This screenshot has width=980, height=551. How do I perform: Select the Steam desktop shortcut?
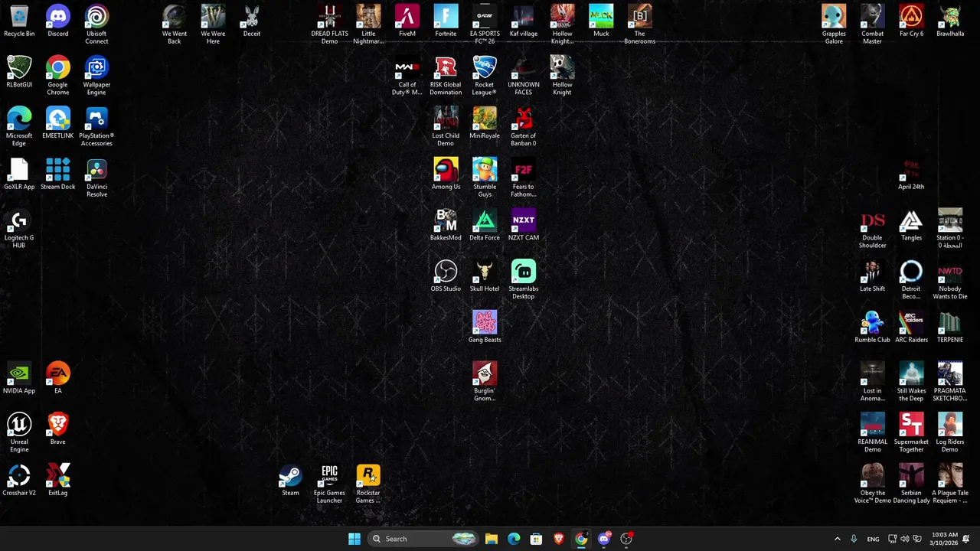pos(290,481)
